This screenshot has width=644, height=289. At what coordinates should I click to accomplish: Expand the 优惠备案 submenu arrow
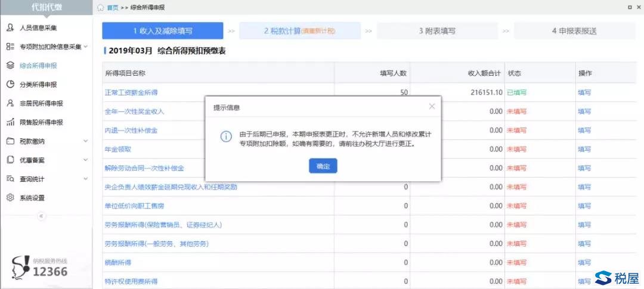coord(85,160)
